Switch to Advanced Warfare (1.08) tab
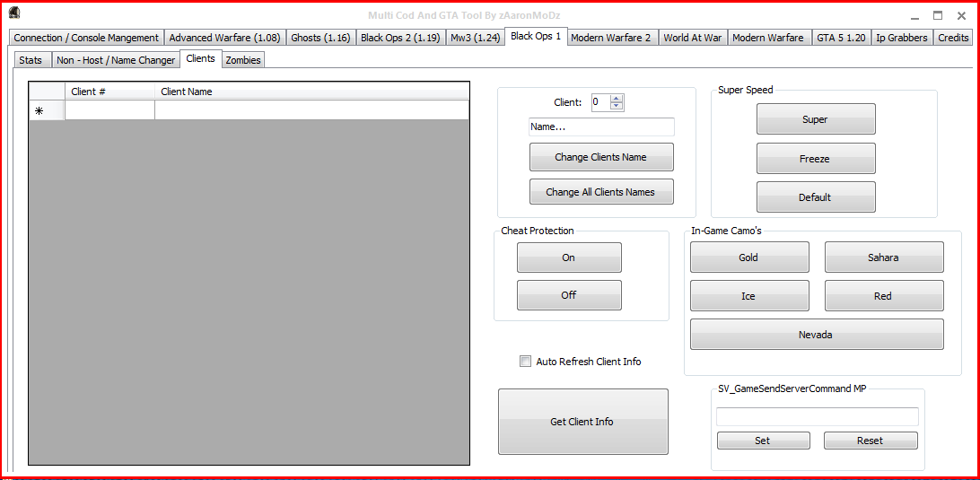Image resolution: width=980 pixels, height=480 pixels. (x=224, y=38)
